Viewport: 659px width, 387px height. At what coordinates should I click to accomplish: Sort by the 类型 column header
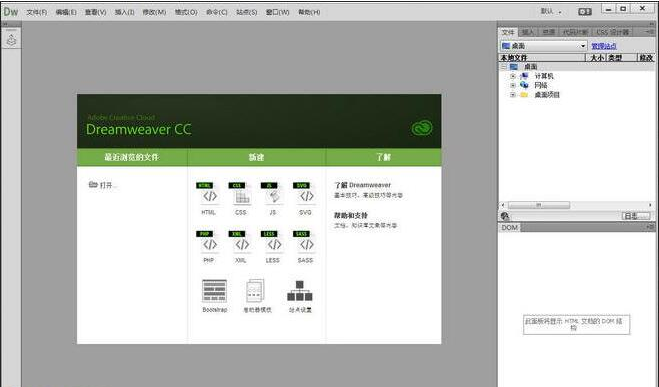[x=621, y=58]
